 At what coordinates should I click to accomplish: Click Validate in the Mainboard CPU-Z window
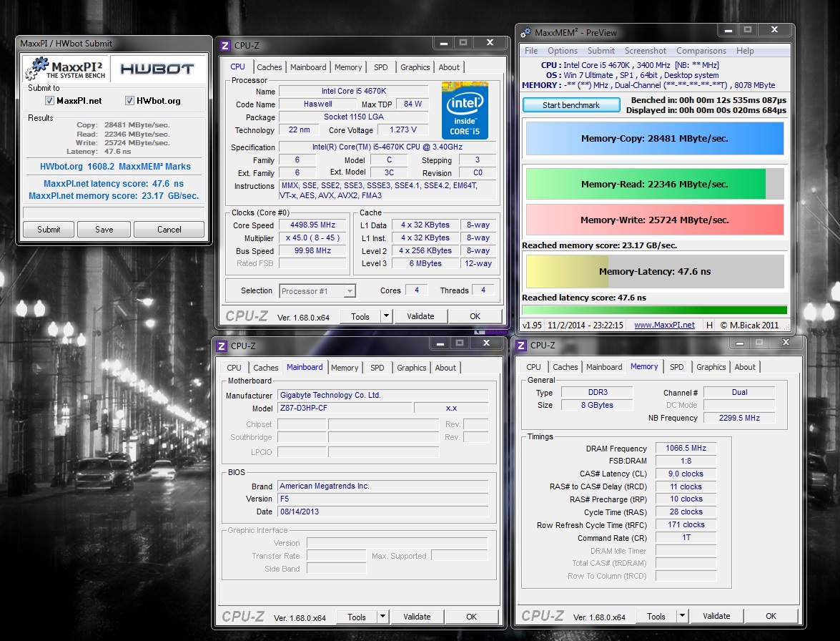pos(417,617)
